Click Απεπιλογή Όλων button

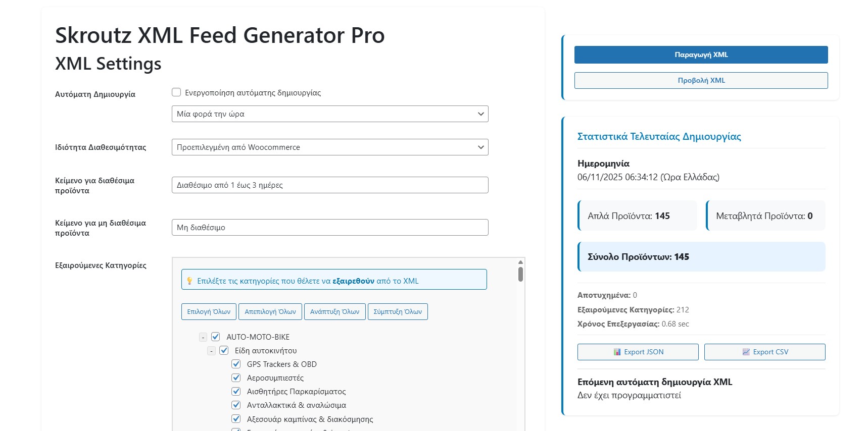(270, 312)
